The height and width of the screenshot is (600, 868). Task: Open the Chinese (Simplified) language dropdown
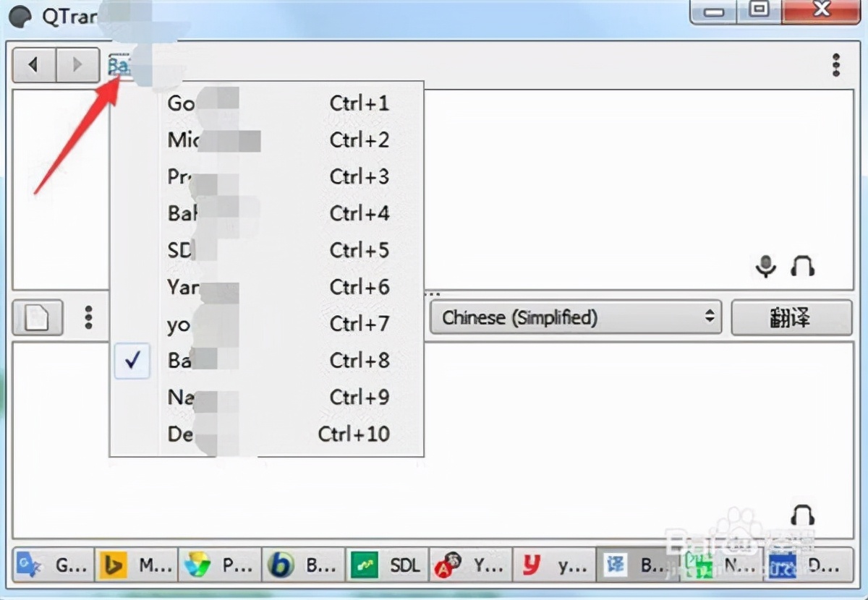576,317
